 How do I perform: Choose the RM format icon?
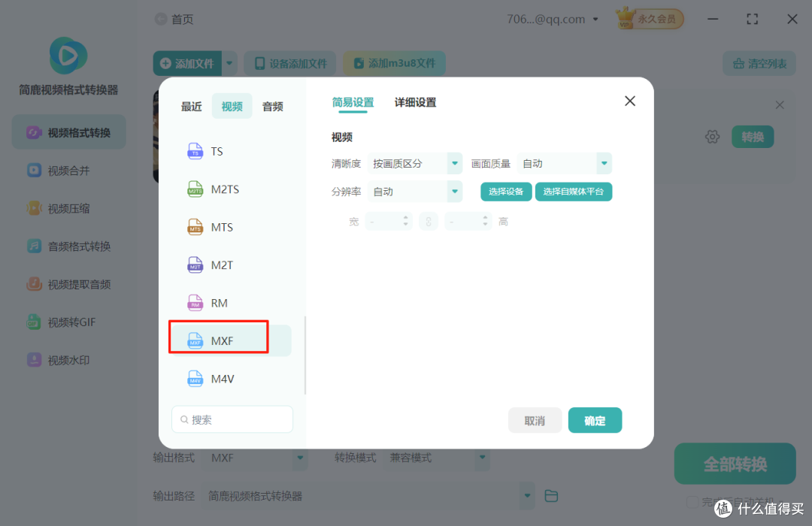[195, 303]
